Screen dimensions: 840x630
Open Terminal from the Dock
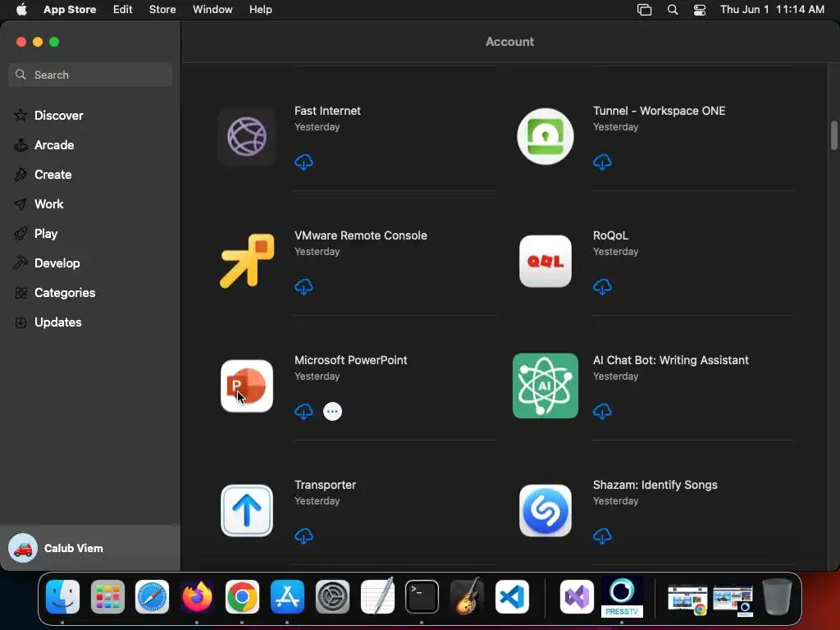(x=422, y=596)
